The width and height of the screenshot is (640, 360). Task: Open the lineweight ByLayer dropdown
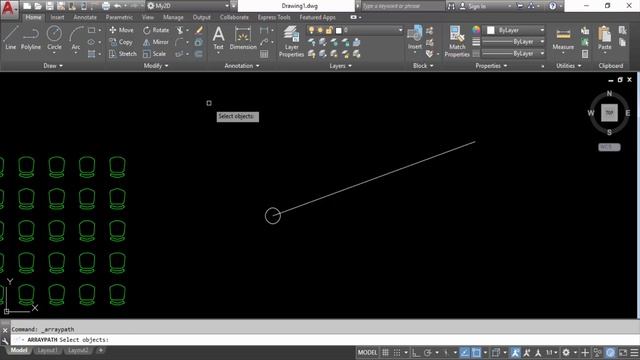(513, 42)
